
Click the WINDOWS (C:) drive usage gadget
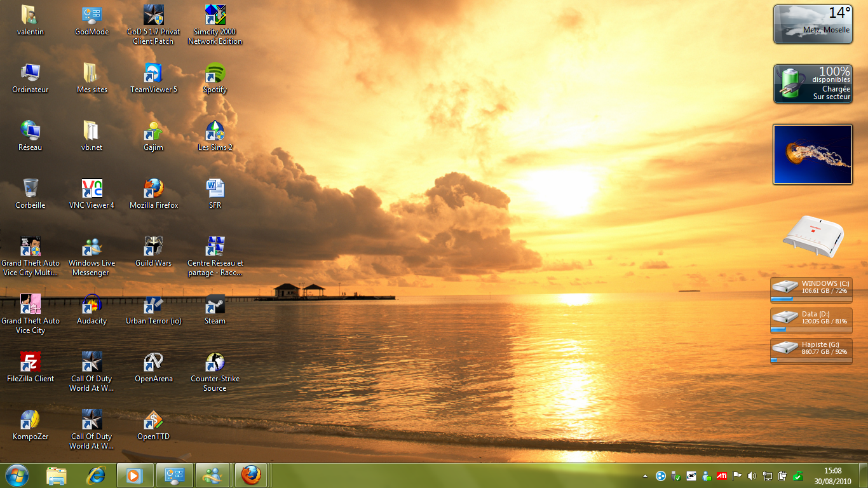click(811, 289)
